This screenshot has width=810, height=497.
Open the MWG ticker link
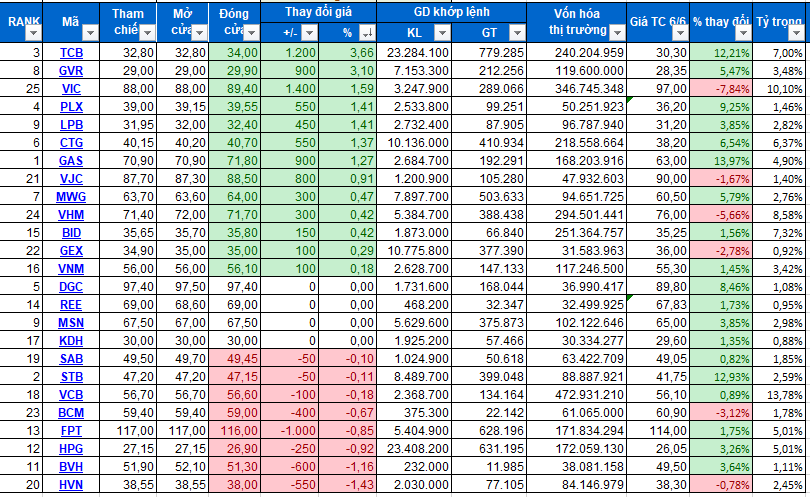click(71, 197)
